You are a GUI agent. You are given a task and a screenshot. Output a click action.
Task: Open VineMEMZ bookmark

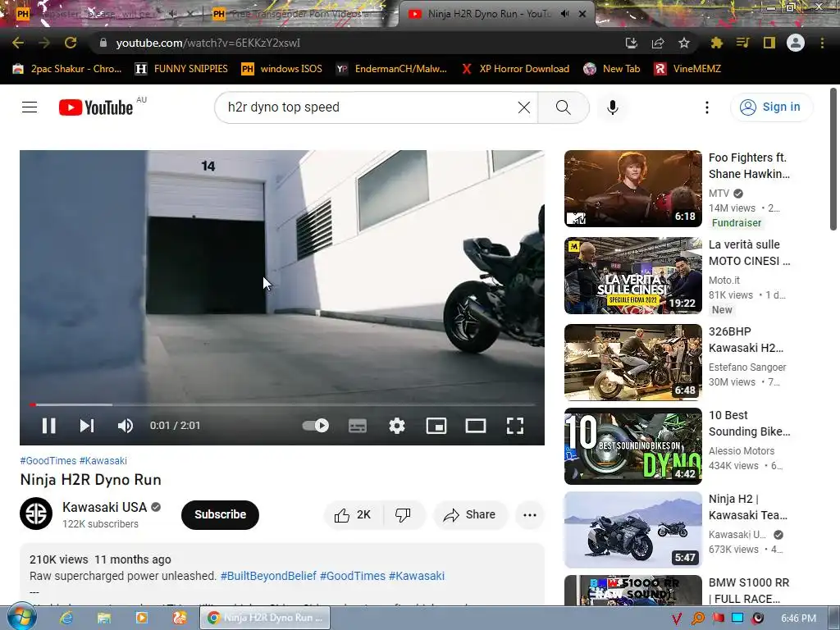click(x=688, y=69)
